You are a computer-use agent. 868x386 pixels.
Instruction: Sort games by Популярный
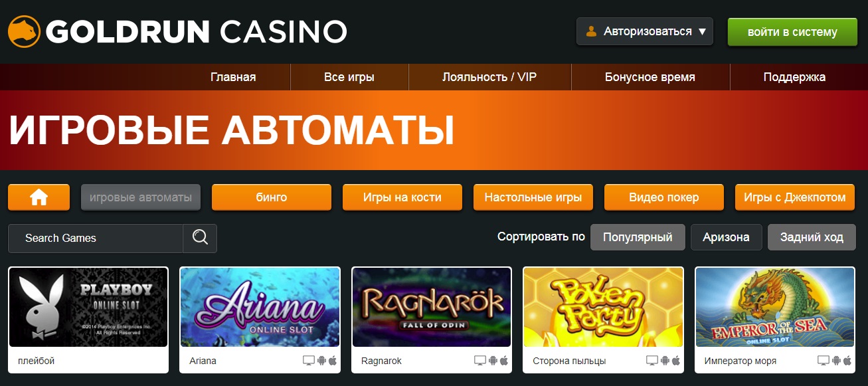pyautogui.click(x=638, y=237)
